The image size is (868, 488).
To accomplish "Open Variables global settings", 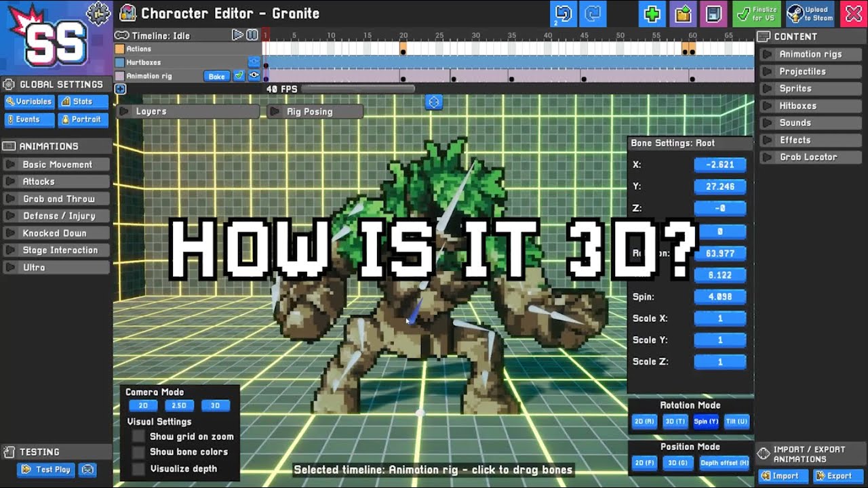I will point(29,102).
